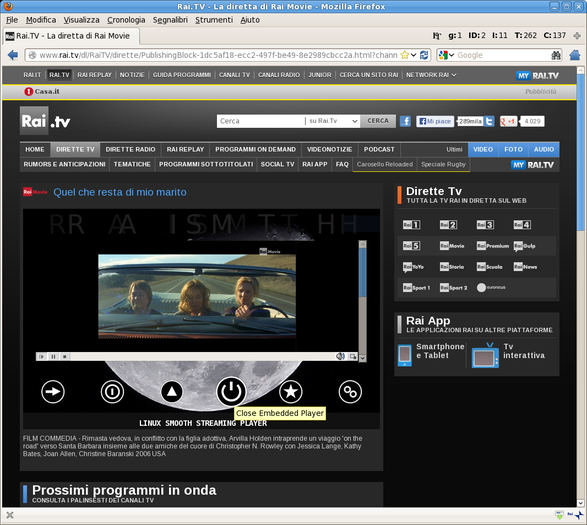Select the euronews channel

[491, 288]
